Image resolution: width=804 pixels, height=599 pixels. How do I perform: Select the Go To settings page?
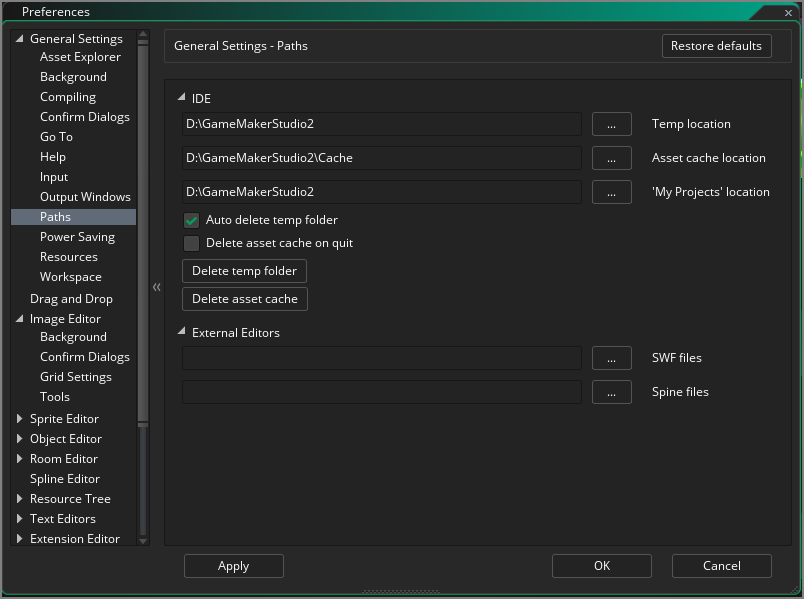tap(56, 137)
